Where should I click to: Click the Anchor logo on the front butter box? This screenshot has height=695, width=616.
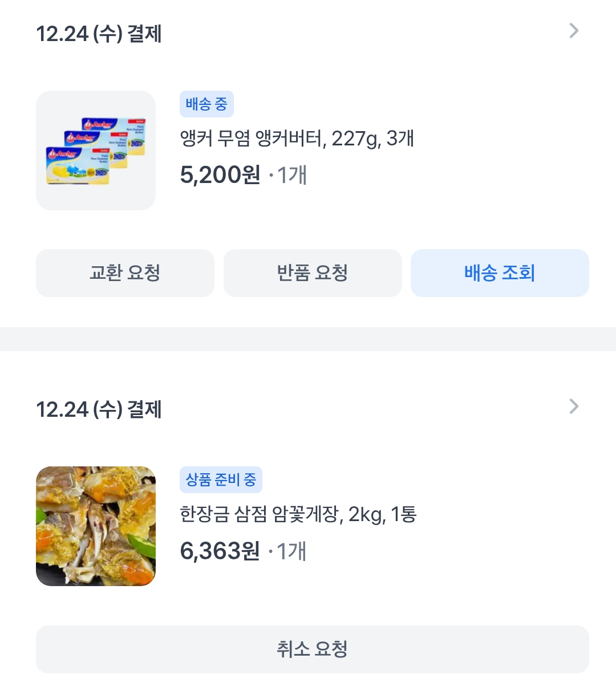[62, 155]
